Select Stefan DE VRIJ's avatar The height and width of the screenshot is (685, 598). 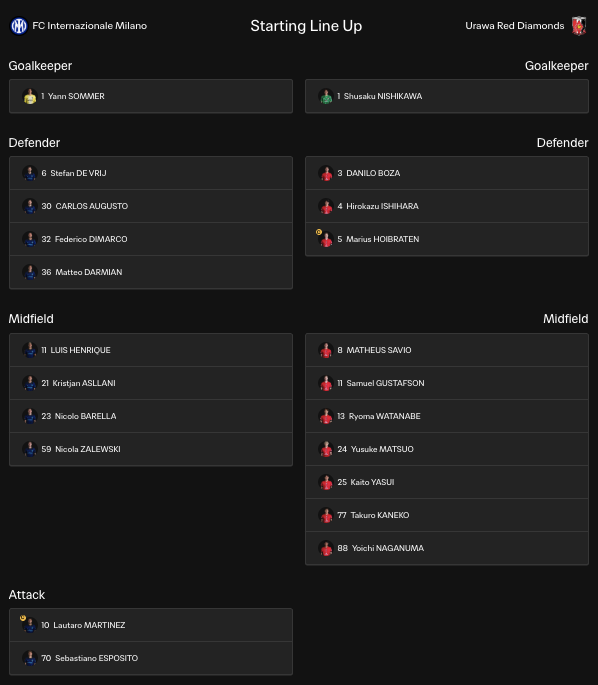point(30,173)
